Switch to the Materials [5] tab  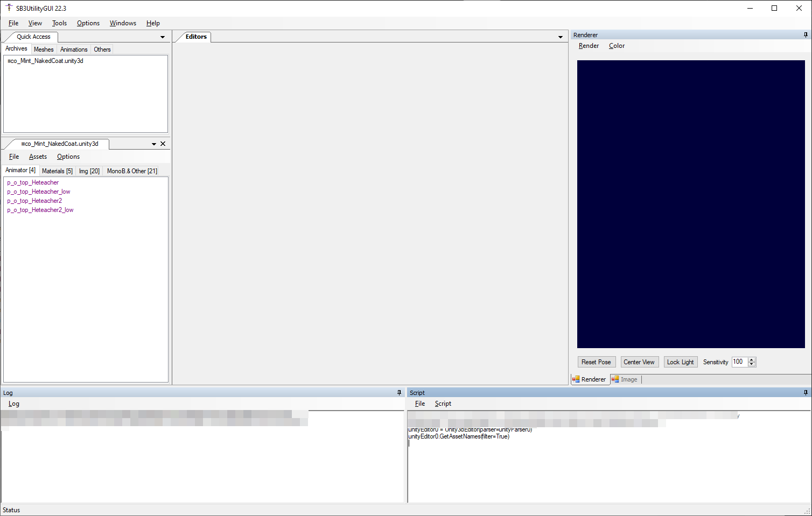point(57,171)
